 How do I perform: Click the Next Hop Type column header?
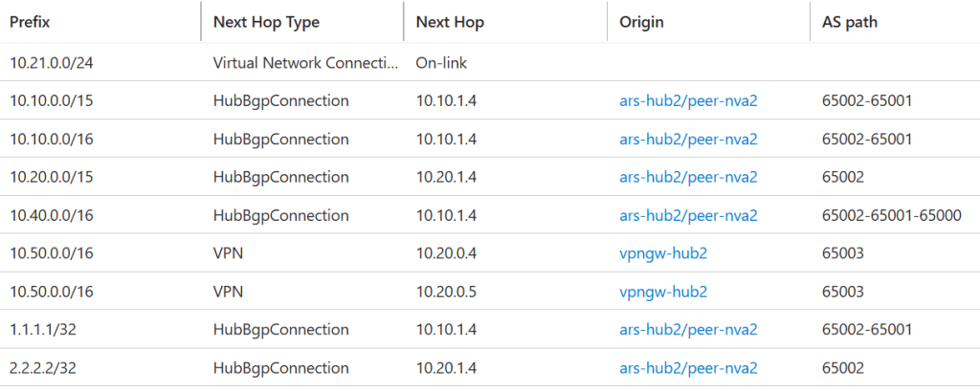(266, 23)
